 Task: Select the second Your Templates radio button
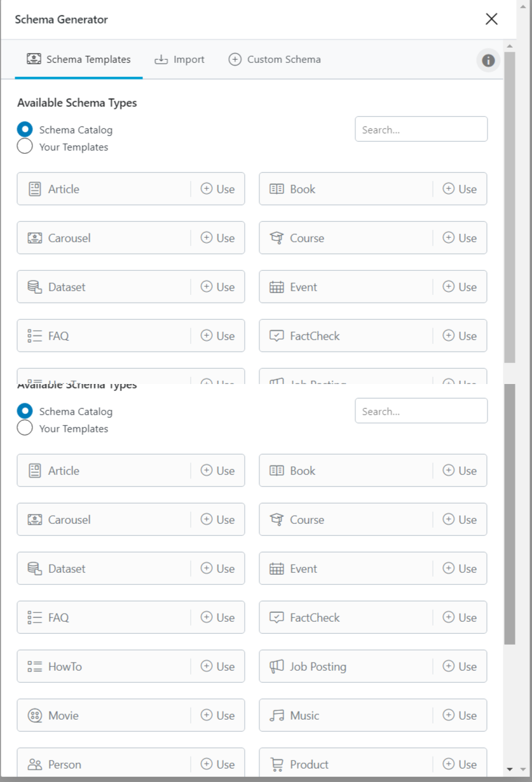25,429
